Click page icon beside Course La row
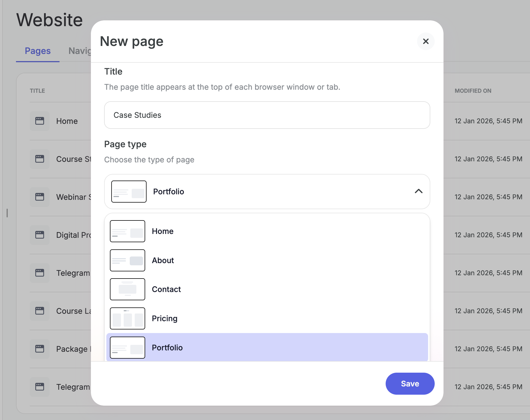This screenshot has height=420, width=530. pos(40,311)
